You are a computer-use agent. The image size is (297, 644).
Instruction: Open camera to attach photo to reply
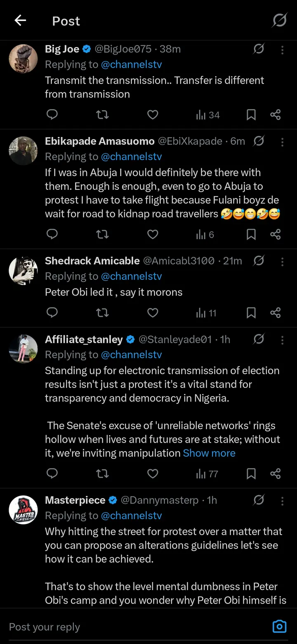(279, 627)
